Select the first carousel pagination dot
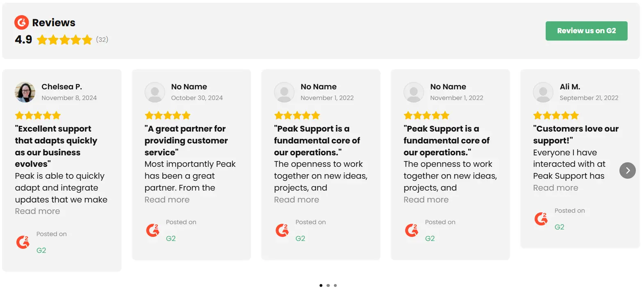 321,285
